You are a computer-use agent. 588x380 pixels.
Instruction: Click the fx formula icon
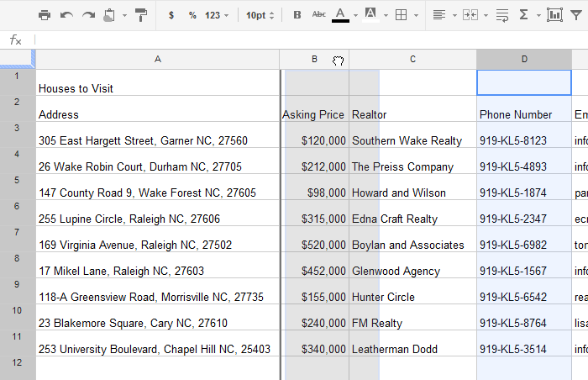pyautogui.click(x=15, y=40)
